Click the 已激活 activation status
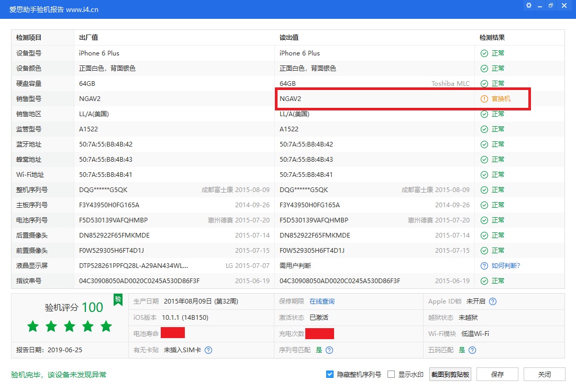The image size is (576, 392). [319, 318]
